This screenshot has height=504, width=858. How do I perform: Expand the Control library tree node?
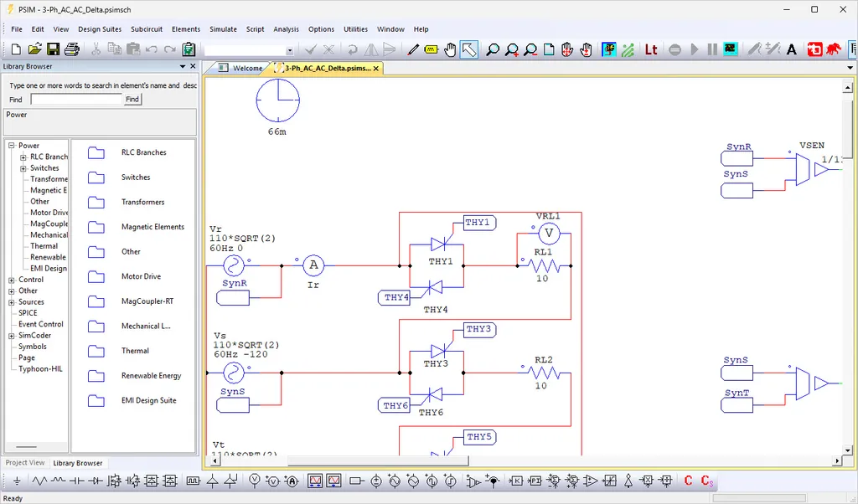[x=12, y=280]
